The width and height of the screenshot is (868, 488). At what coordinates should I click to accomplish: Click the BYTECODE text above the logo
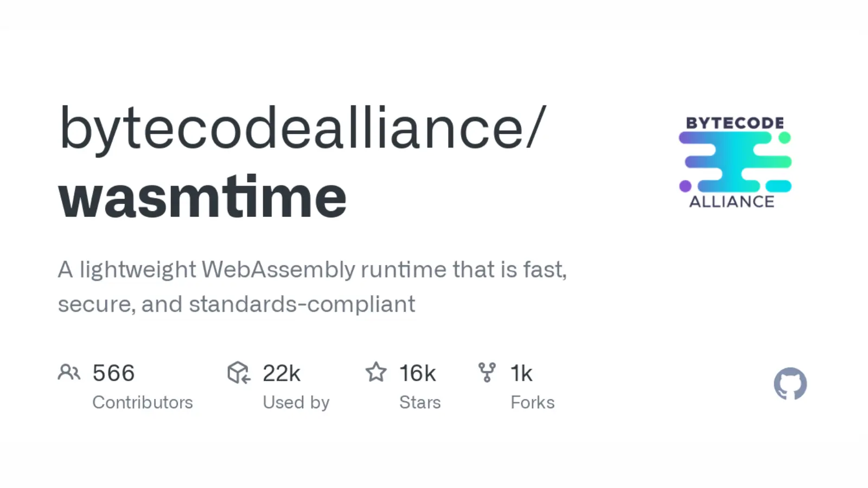(x=735, y=123)
